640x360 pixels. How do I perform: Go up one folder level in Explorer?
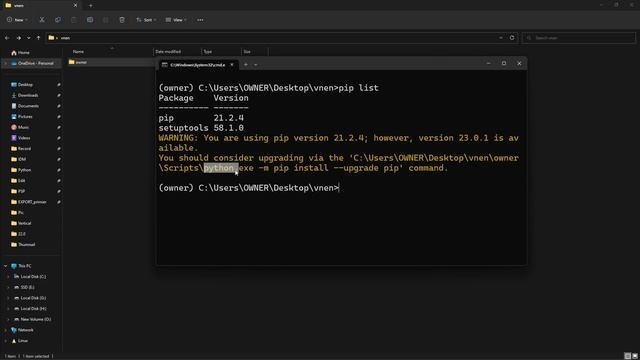(38, 38)
